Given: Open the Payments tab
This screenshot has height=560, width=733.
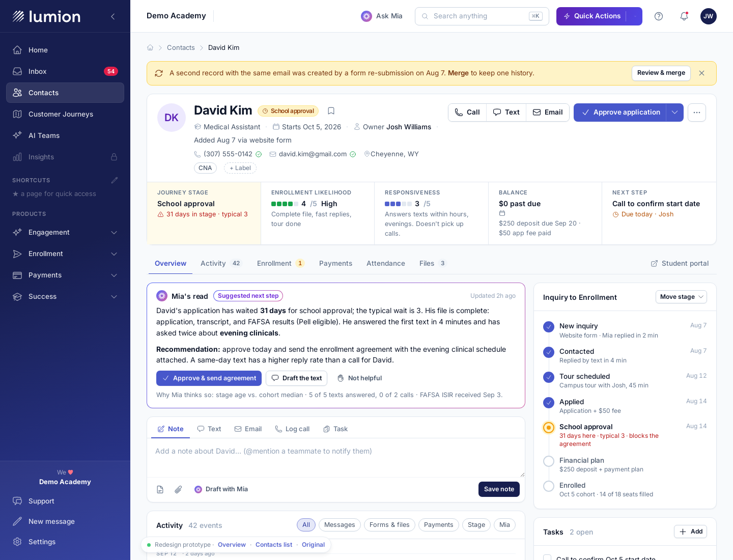Looking at the screenshot, I should [335, 263].
